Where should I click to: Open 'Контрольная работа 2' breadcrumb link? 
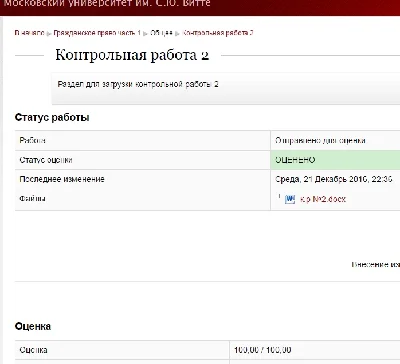pos(218,33)
